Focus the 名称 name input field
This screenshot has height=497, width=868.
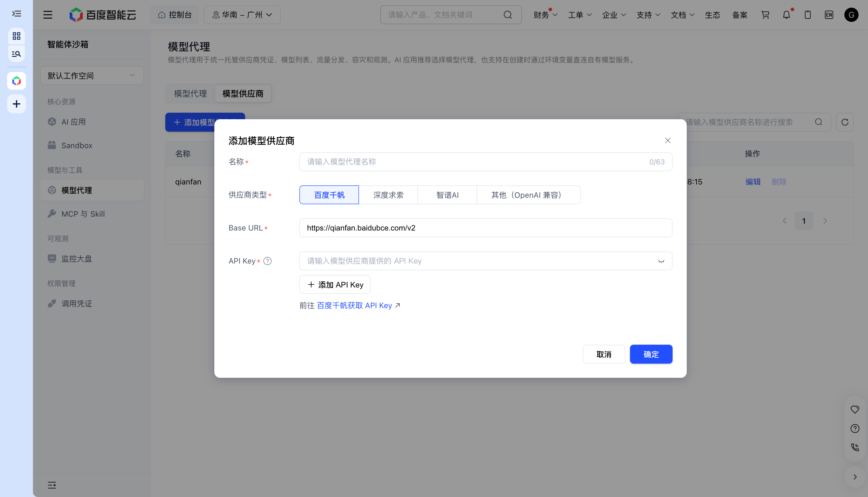pos(486,162)
